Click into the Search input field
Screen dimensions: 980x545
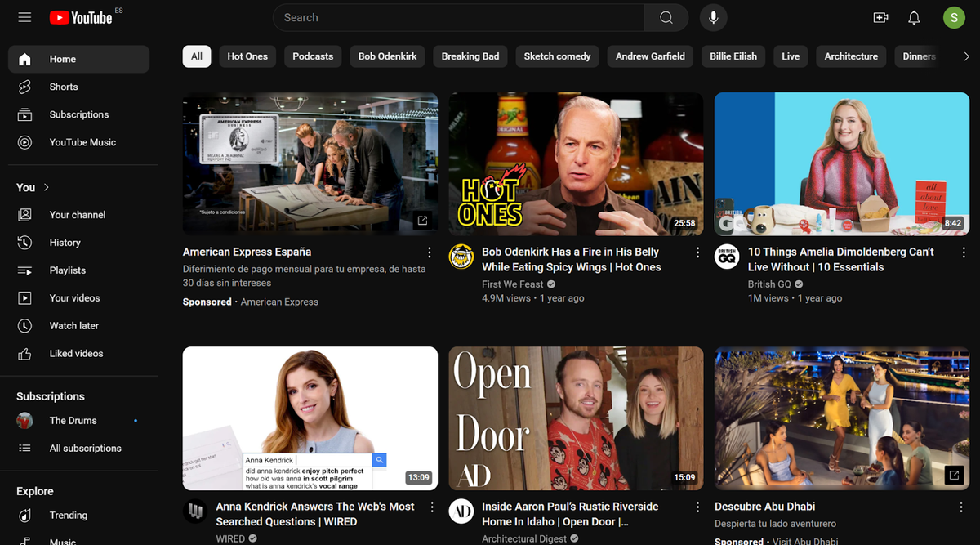click(458, 17)
